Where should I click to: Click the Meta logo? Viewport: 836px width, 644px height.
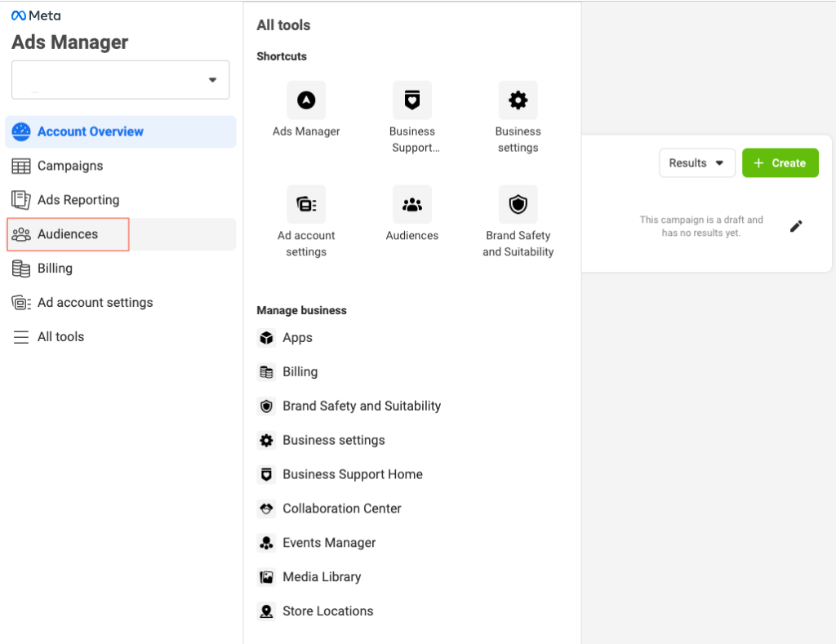coord(35,14)
